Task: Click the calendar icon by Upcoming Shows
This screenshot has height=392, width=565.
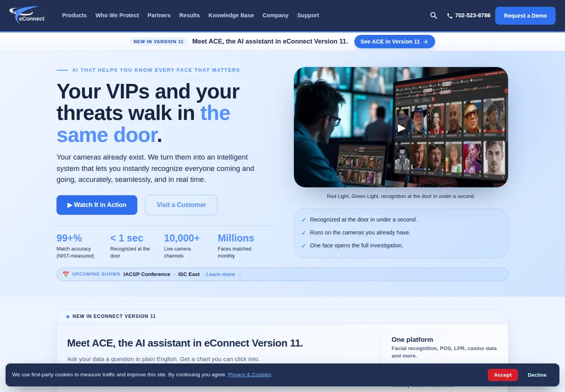Action: click(x=66, y=274)
